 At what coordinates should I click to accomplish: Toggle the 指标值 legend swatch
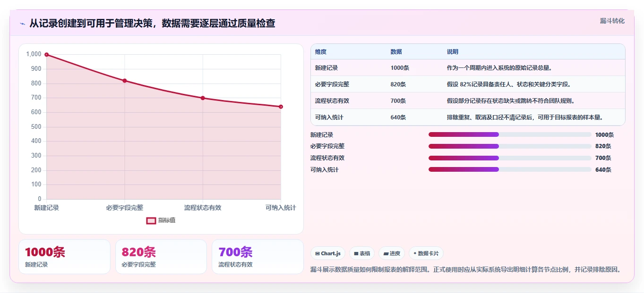(x=151, y=220)
